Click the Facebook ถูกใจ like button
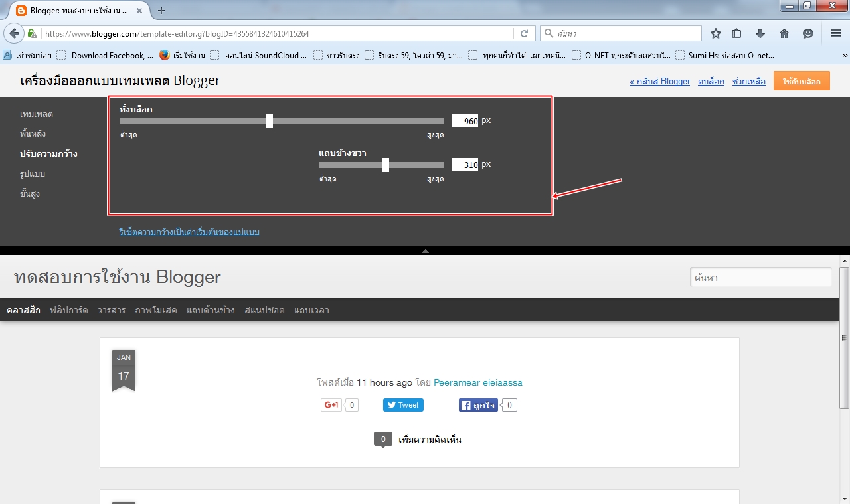This screenshot has height=504, width=850. (x=478, y=405)
